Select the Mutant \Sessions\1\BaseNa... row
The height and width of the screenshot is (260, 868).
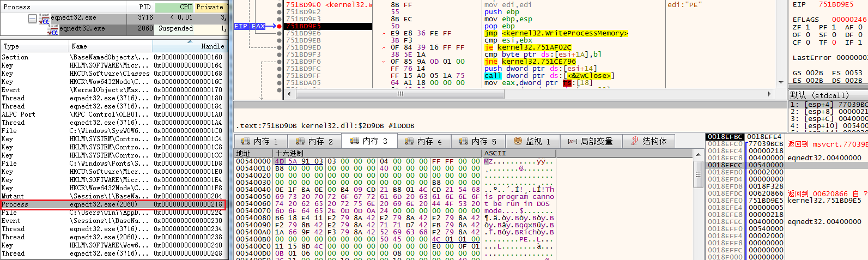tap(113, 196)
